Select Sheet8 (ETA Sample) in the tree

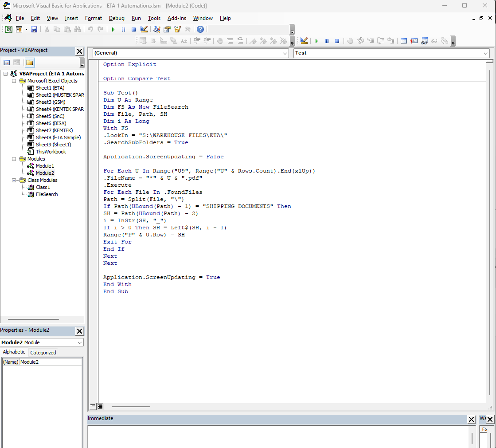click(58, 138)
